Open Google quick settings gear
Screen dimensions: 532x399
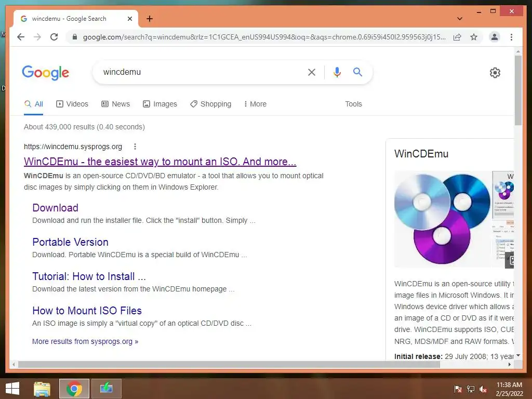(x=495, y=73)
